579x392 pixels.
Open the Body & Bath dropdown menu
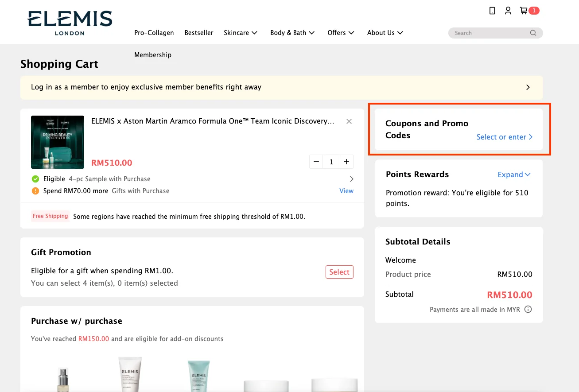pos(292,33)
